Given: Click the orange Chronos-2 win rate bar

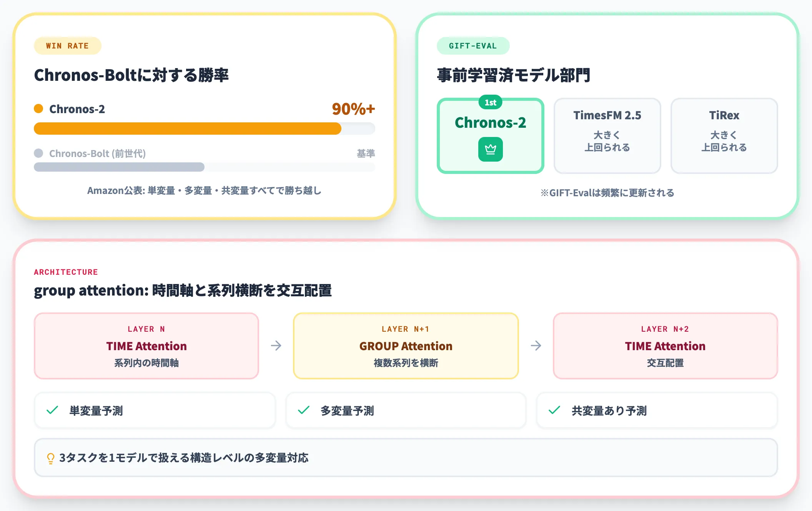Looking at the screenshot, I should 188,129.
